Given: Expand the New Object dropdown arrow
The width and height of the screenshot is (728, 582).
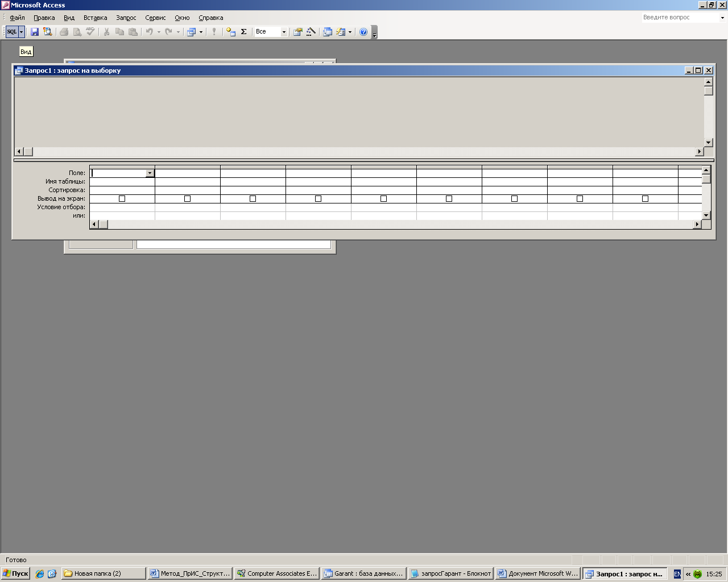Looking at the screenshot, I should [350, 32].
